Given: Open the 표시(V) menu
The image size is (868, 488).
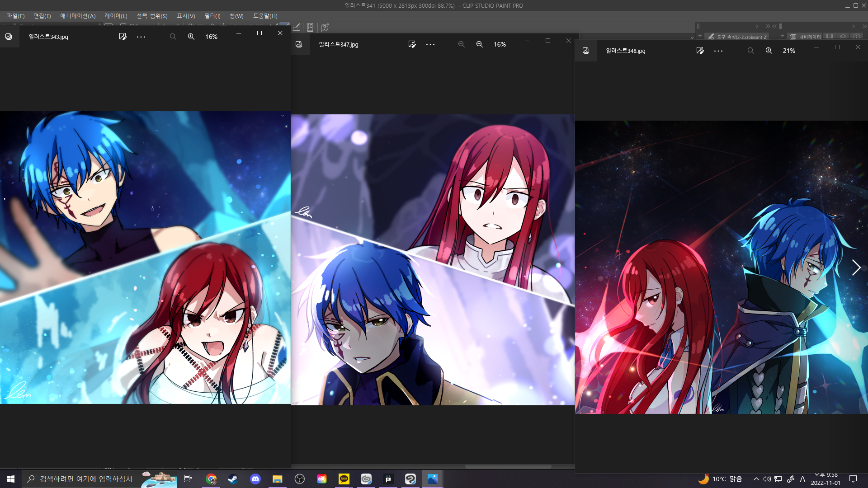Looking at the screenshot, I should (x=186, y=16).
